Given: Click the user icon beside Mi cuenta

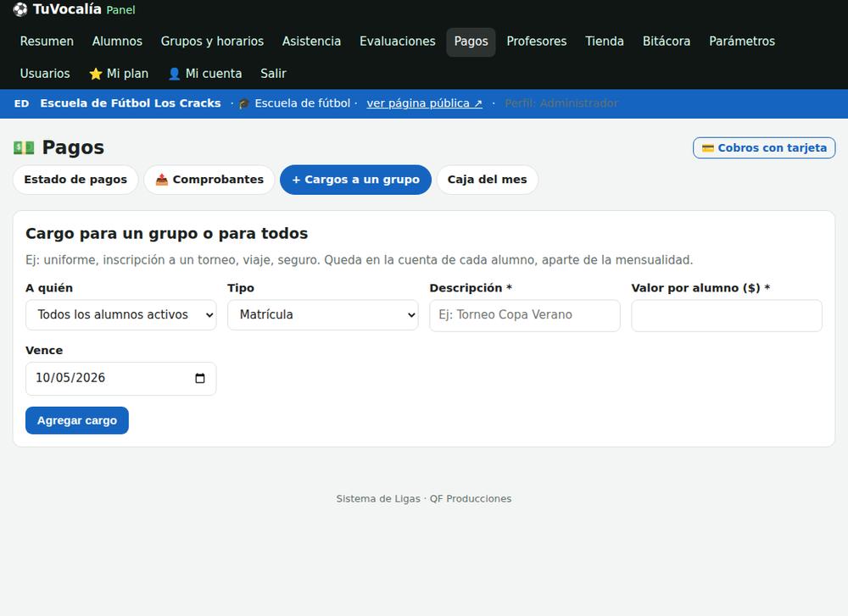Looking at the screenshot, I should tap(174, 74).
